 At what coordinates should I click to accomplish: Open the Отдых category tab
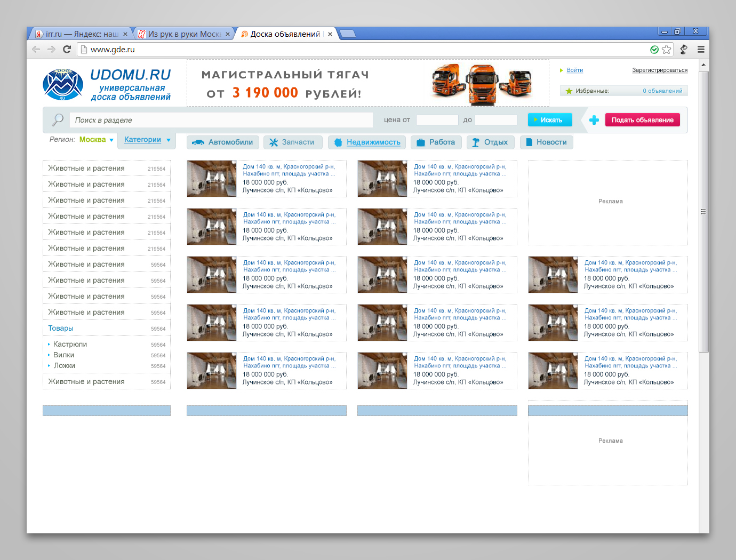pyautogui.click(x=491, y=142)
